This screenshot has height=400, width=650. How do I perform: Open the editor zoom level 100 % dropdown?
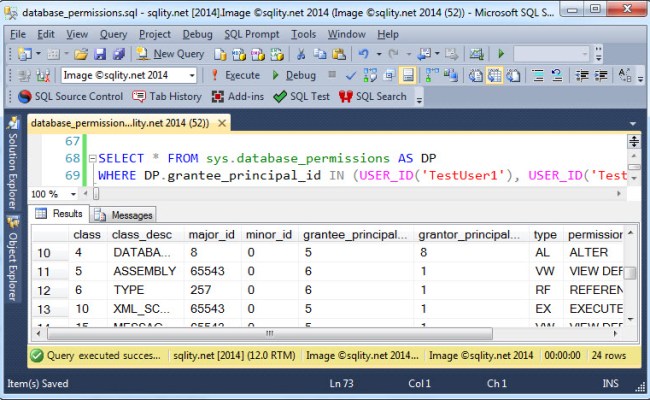tap(73, 194)
